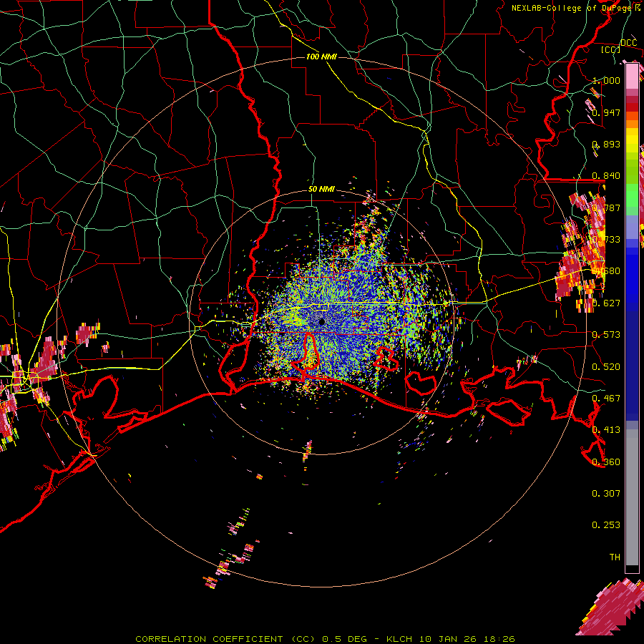644x644 pixels.
Task: Click the black radar site dot at center
Action: pyautogui.click(x=322, y=321)
